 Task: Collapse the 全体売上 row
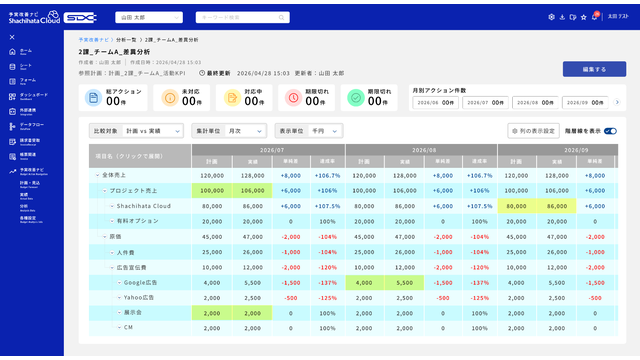click(x=97, y=175)
